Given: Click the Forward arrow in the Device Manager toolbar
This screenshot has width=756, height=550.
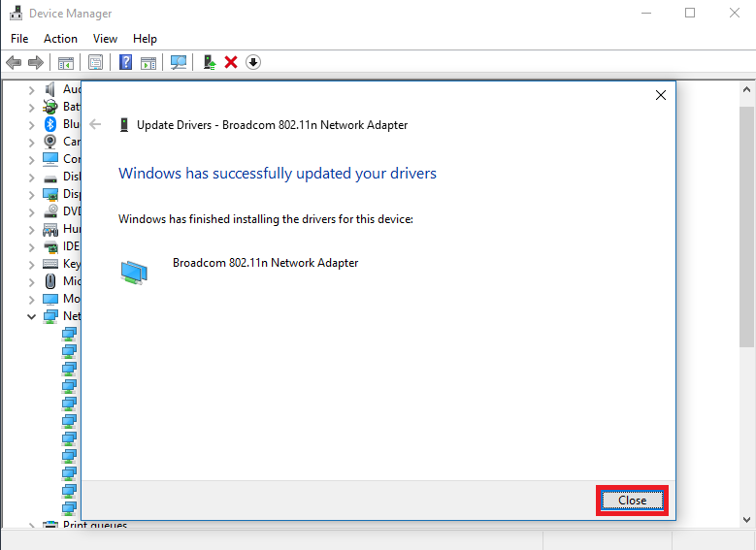Looking at the screenshot, I should point(36,62).
